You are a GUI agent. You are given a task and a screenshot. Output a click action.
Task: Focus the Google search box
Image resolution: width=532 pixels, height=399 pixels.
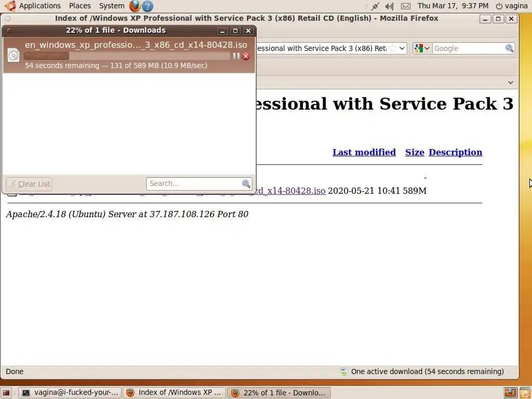click(469, 48)
